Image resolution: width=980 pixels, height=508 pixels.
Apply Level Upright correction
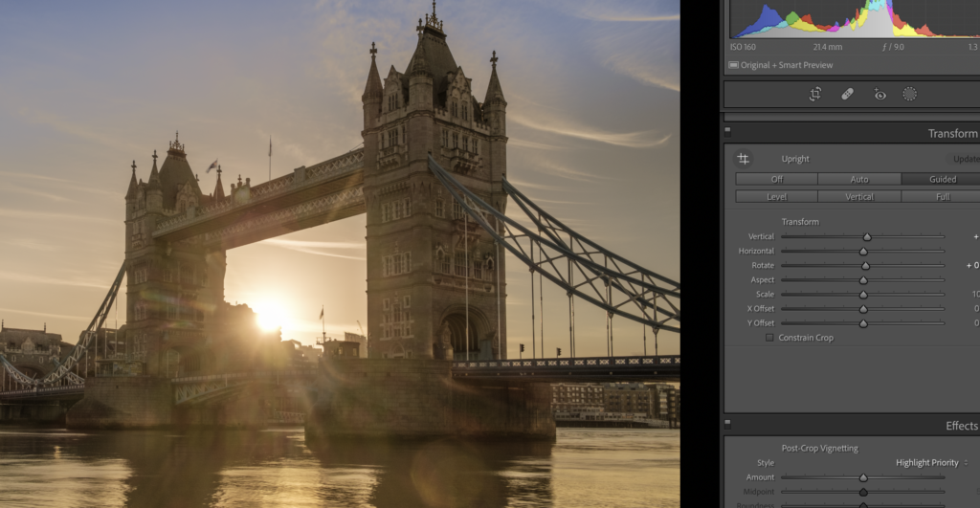click(x=776, y=197)
